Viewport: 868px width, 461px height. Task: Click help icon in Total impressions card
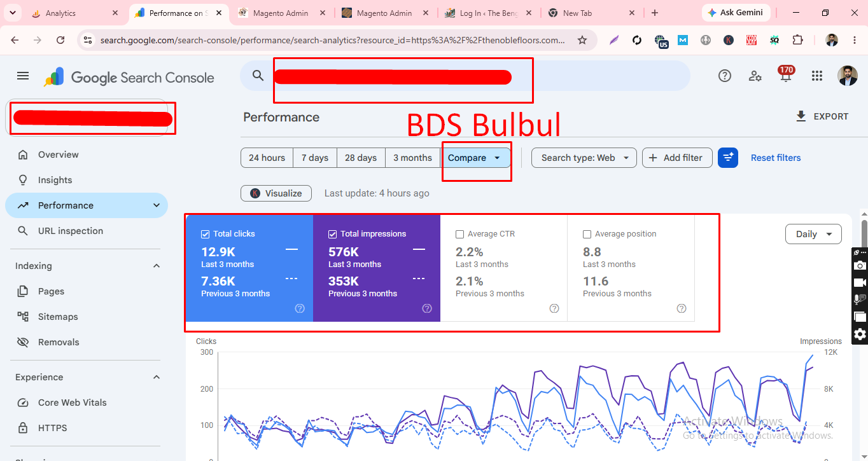427,308
